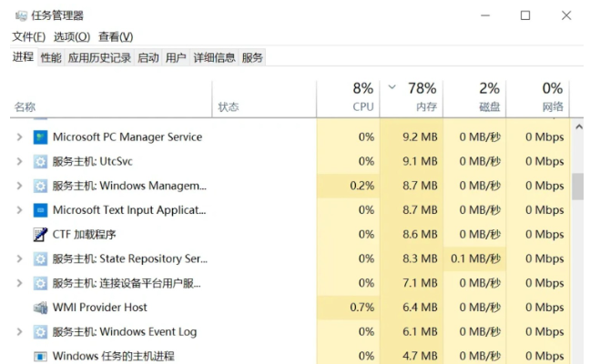Click the Microsoft Text Input Application icon
The image size is (590, 364).
(40, 210)
